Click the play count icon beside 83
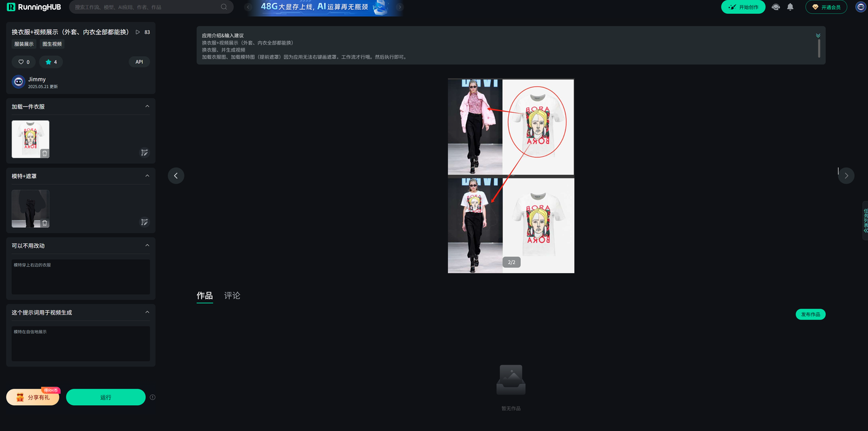Viewport: 868px width, 431px height. [138, 32]
